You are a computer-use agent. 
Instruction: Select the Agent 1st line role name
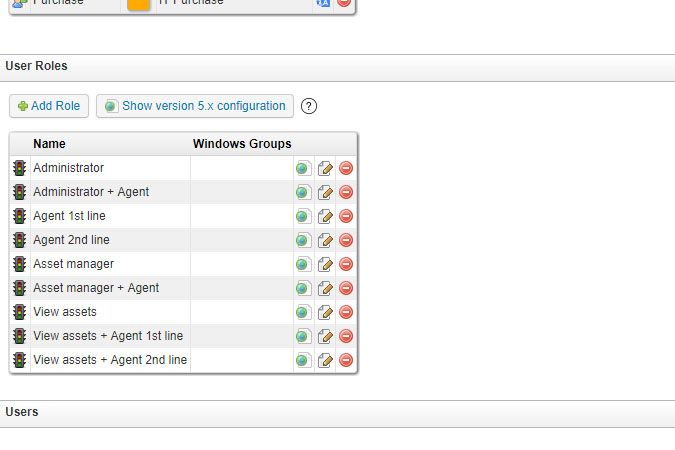click(69, 216)
